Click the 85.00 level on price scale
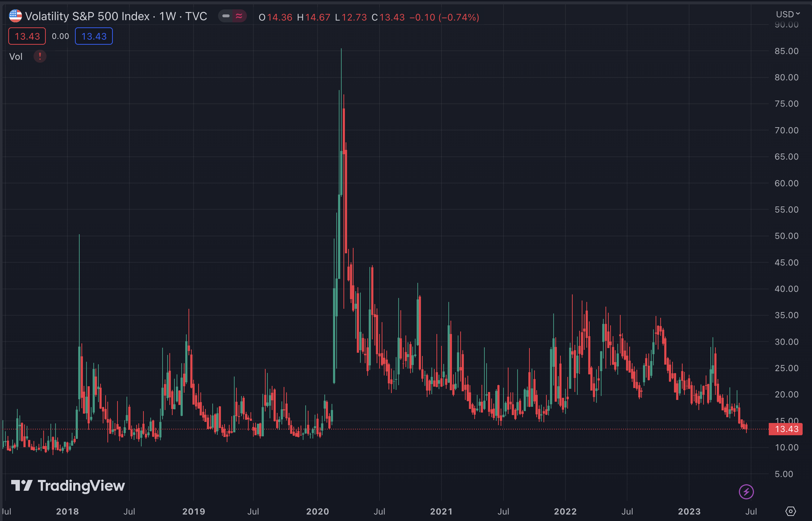The image size is (812, 521). [x=786, y=51]
